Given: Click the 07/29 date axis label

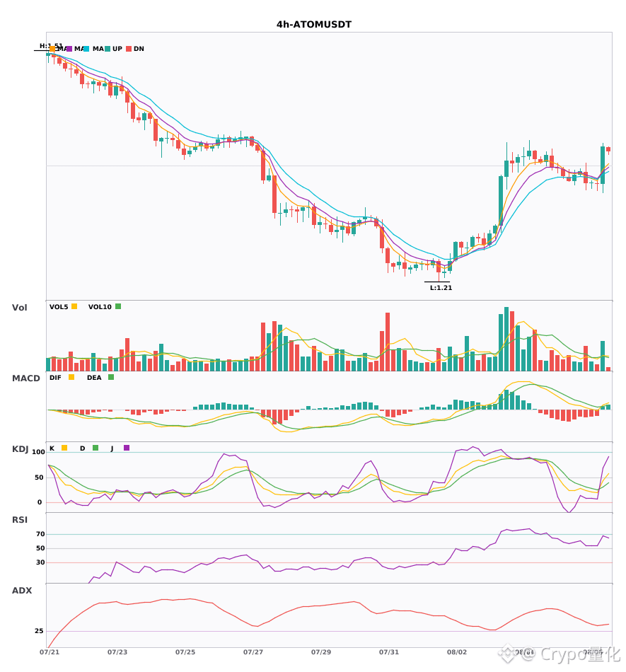Looking at the screenshot, I should click(321, 652).
